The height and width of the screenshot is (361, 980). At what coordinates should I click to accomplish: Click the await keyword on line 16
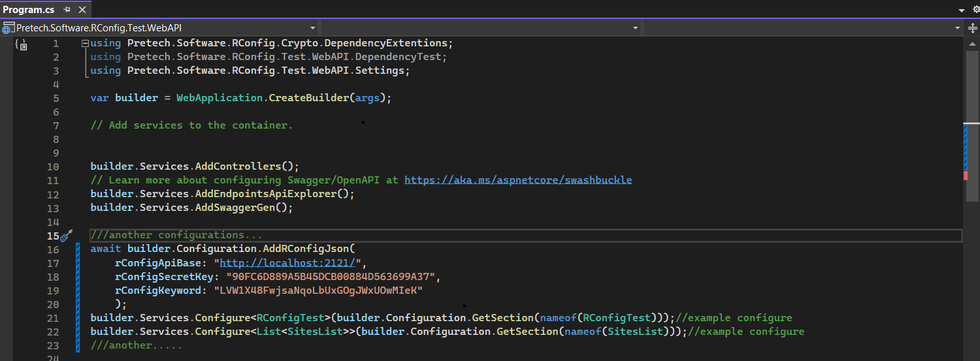coord(105,249)
